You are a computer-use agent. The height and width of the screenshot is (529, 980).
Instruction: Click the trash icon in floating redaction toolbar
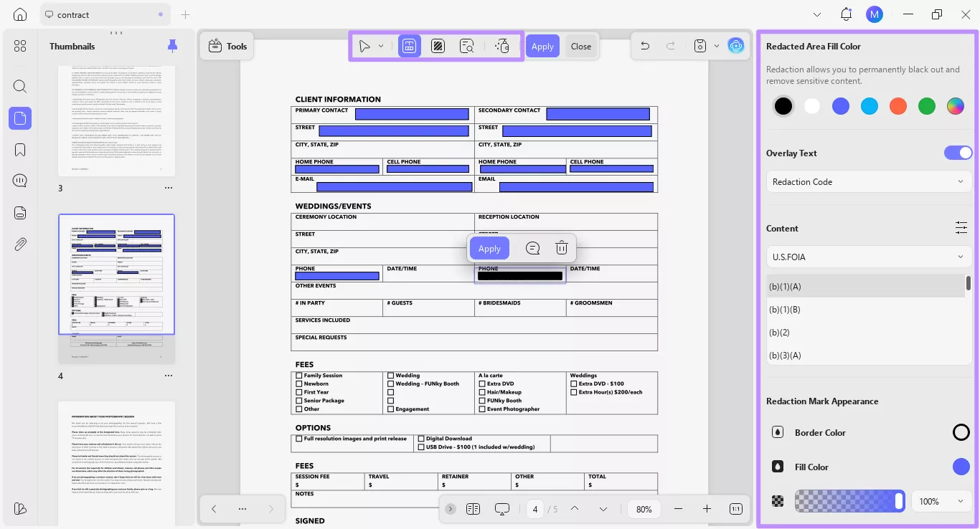562,248
